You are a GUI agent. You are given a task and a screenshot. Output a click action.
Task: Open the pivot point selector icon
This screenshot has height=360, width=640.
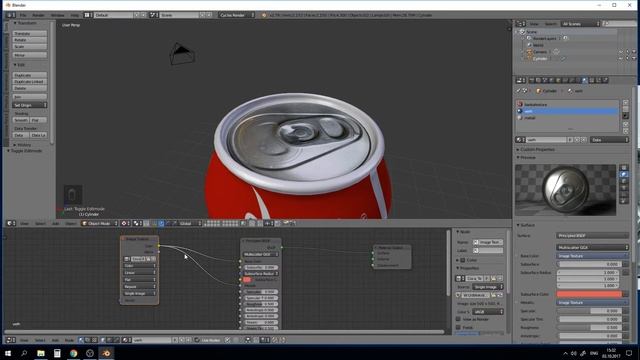click(x=138, y=223)
